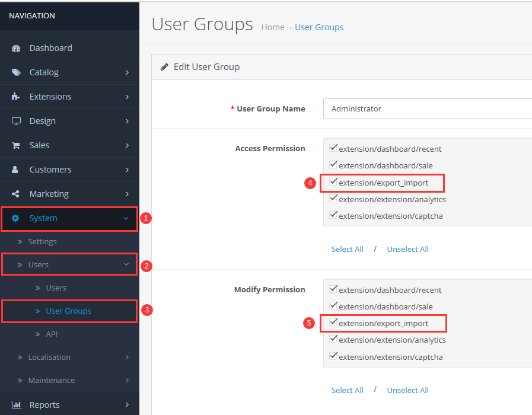Click Select All under Modify Permission

(347, 390)
